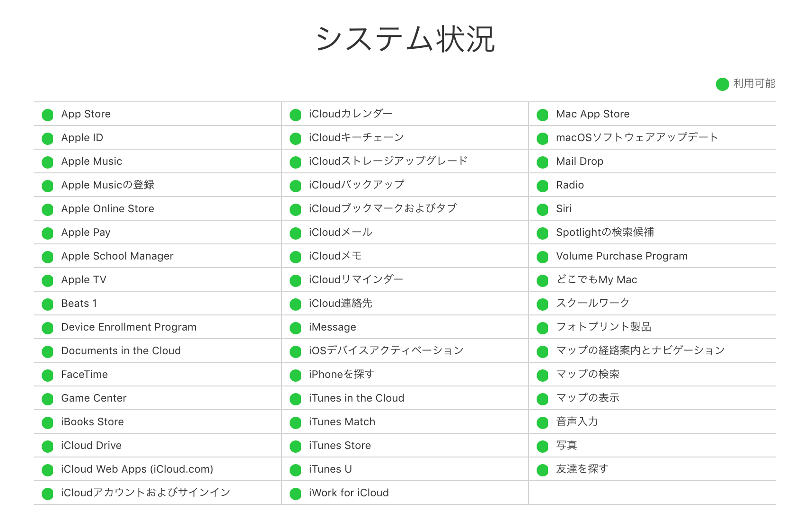Open the iCloud Drive service entry
Viewport: 812px width, 520px height.
(91, 446)
